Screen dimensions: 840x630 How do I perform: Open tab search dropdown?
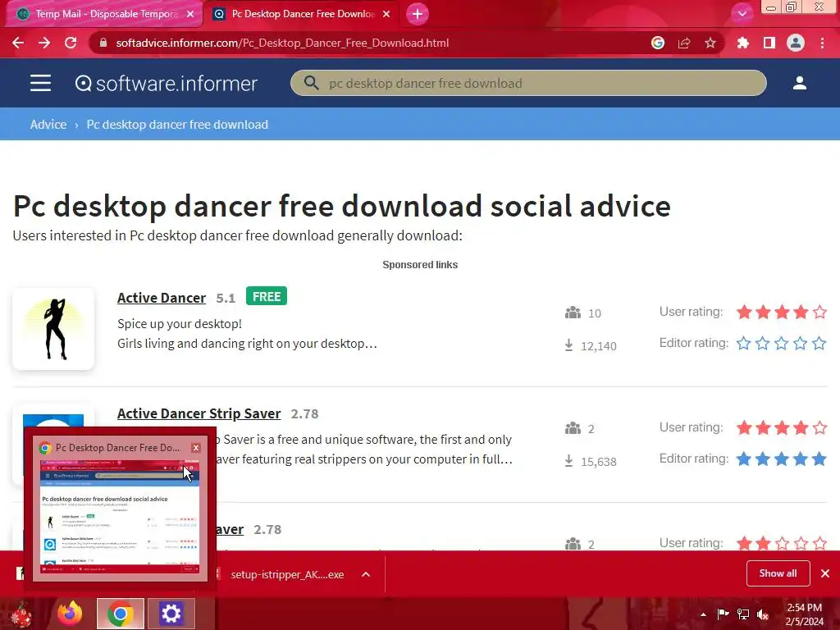(x=742, y=13)
